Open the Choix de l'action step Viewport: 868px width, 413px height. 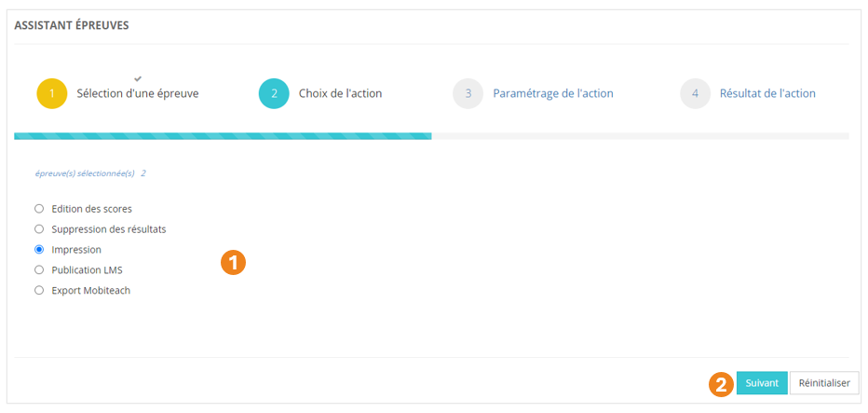[340, 94]
